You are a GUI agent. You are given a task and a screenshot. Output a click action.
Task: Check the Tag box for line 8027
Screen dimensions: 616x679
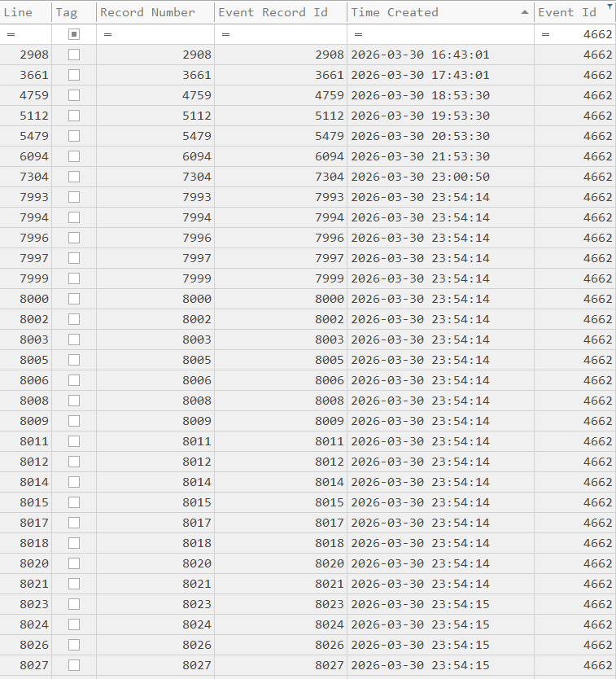point(74,665)
